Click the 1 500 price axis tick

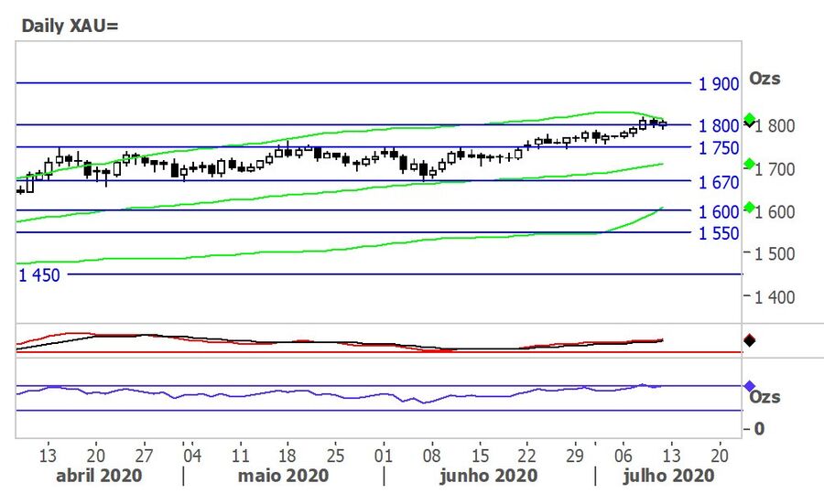click(x=774, y=254)
